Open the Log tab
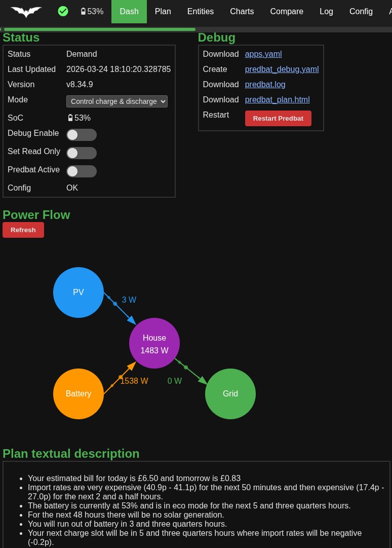Screen dimensions: 392x548 326,12
